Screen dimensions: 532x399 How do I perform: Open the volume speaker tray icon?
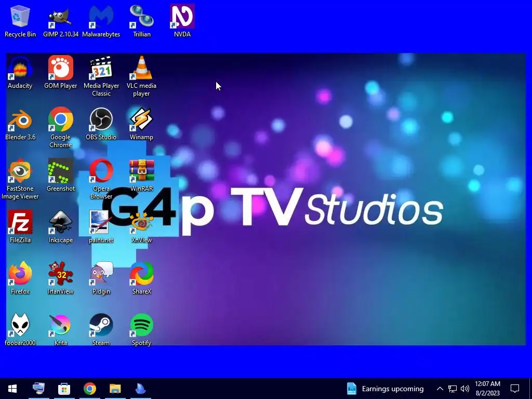[x=465, y=389]
